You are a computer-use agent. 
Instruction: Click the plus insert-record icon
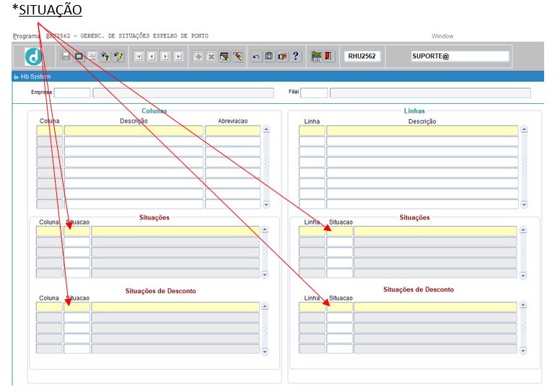[198, 56]
